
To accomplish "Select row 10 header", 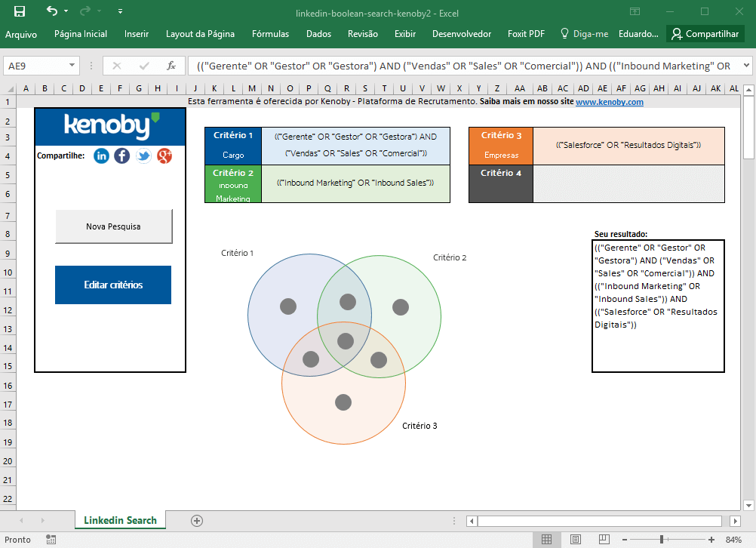I will click(8, 272).
